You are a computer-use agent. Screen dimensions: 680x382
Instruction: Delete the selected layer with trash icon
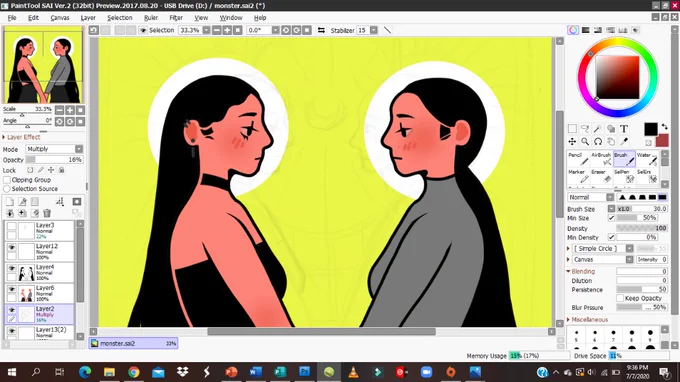click(x=47, y=213)
